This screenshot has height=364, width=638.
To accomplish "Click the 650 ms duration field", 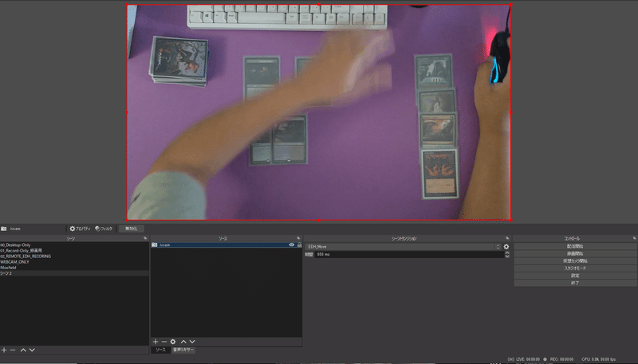I will pyautogui.click(x=409, y=254).
